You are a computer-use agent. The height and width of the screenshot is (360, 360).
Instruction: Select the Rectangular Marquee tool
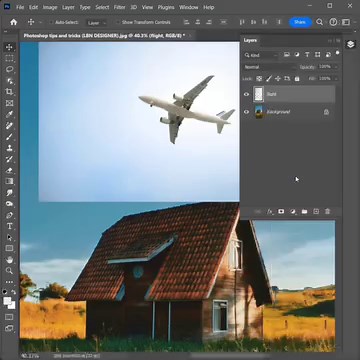(x=9, y=58)
